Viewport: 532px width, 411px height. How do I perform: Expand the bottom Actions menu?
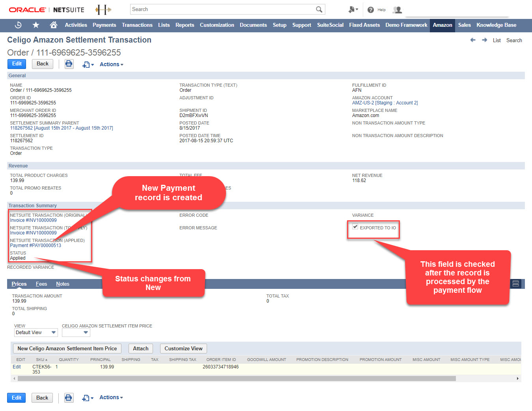pos(111,398)
